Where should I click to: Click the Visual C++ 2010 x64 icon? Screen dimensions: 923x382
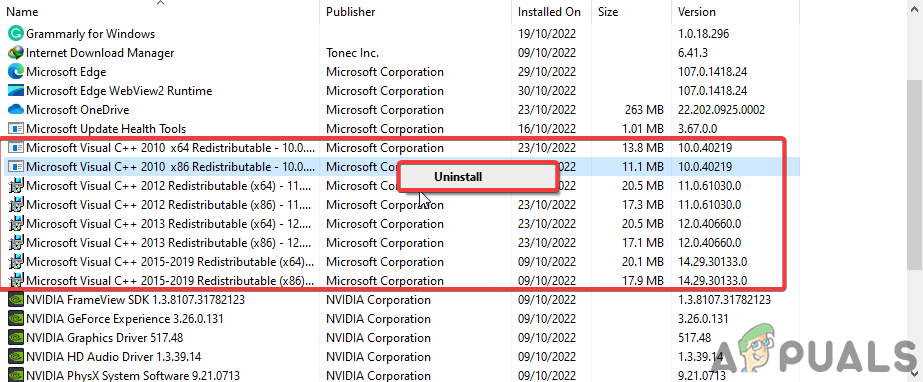pos(16,148)
